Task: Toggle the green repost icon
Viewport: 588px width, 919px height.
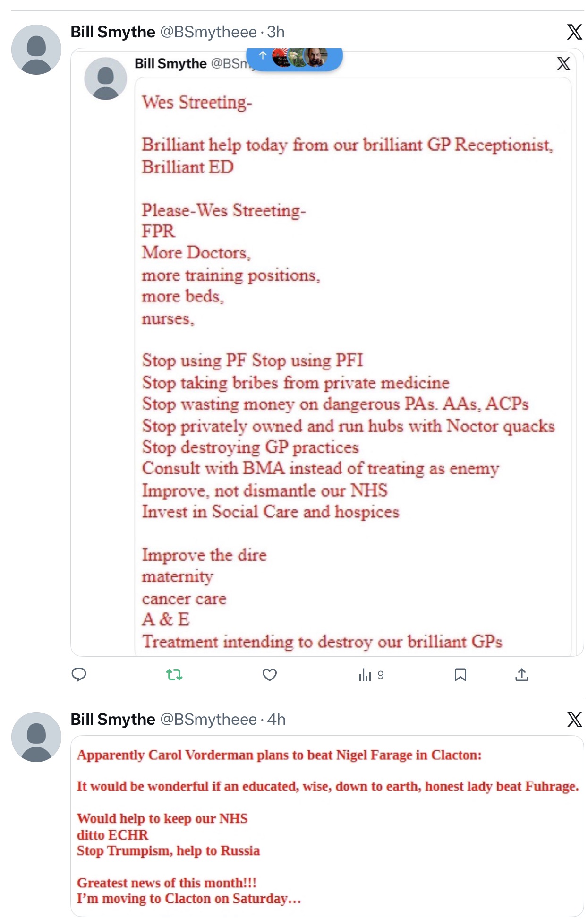Action: pos(174,674)
